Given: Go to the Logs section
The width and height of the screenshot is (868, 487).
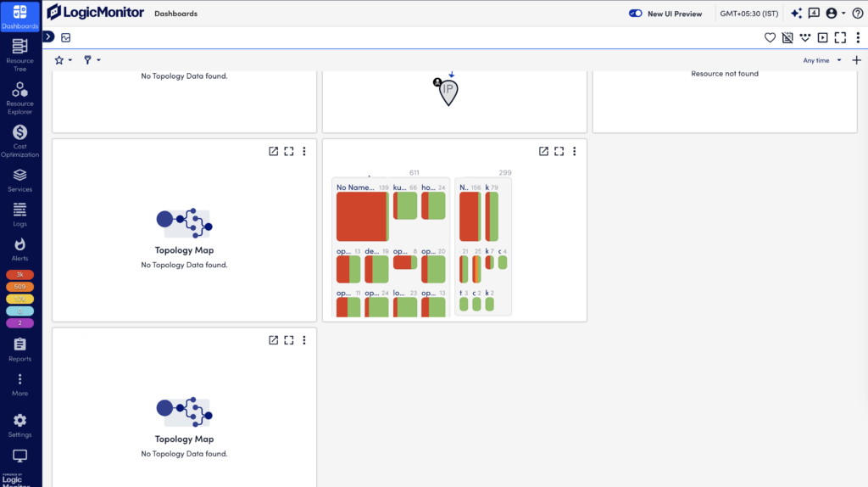Looking at the screenshot, I should pyautogui.click(x=20, y=215).
